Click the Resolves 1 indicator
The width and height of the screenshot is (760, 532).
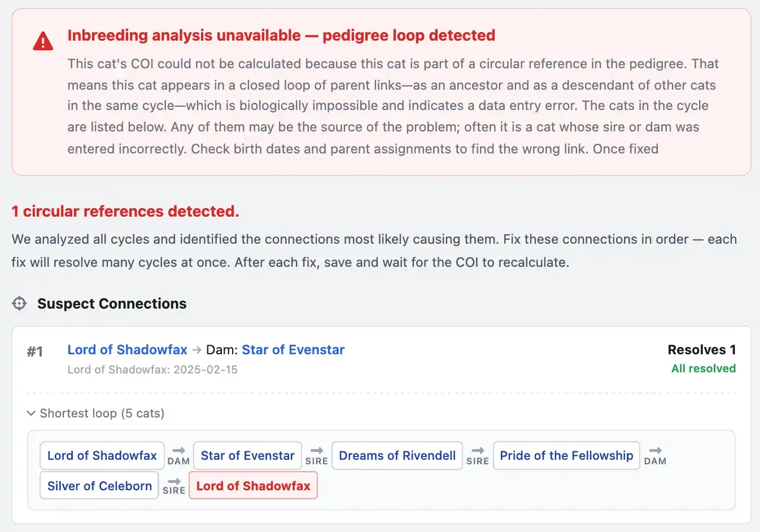click(x=701, y=349)
